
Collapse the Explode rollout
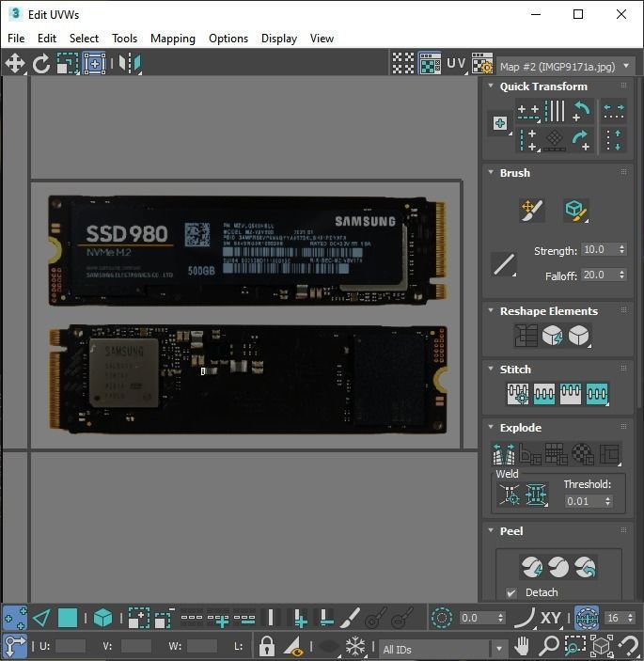click(491, 427)
